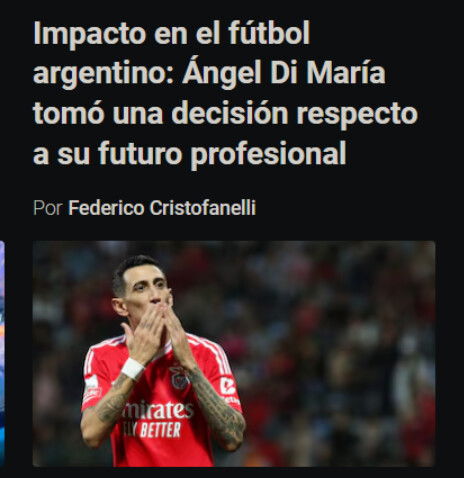Click the word "argentino:" in the headline
464x478 pixels.
click(104, 74)
